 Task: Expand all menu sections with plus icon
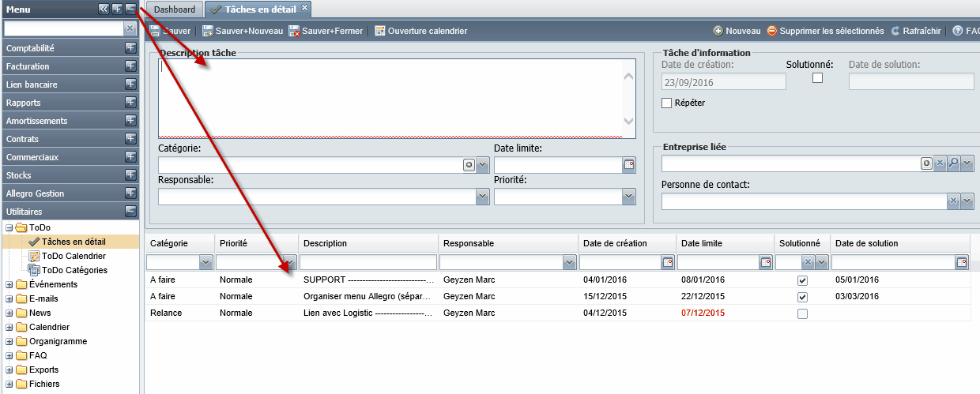coord(117,9)
